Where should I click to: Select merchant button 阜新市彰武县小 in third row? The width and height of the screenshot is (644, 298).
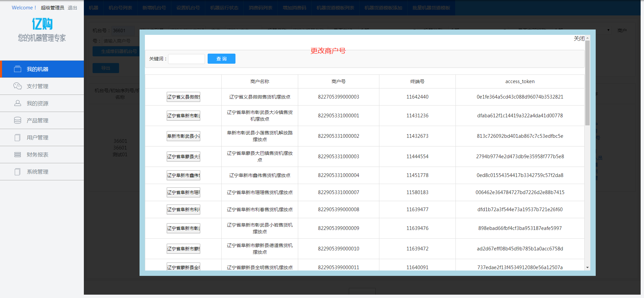(183, 136)
